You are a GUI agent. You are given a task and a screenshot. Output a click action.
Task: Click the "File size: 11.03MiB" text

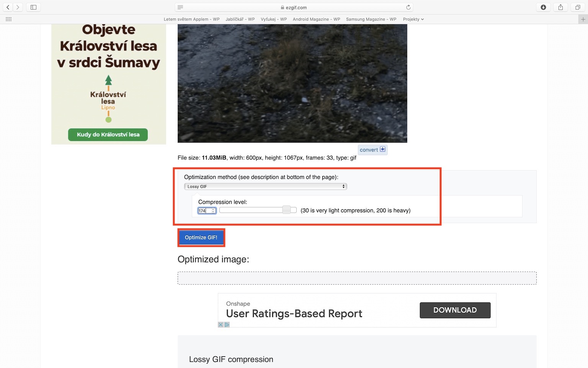click(202, 158)
